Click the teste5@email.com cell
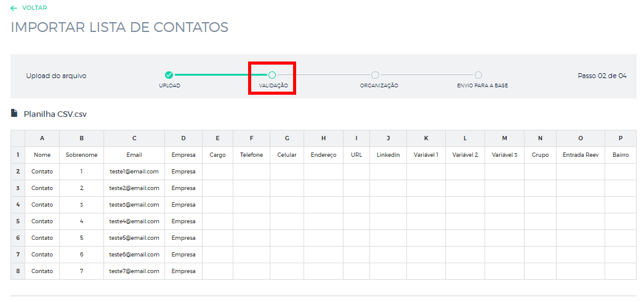This screenshot has height=302, width=644. (134, 238)
